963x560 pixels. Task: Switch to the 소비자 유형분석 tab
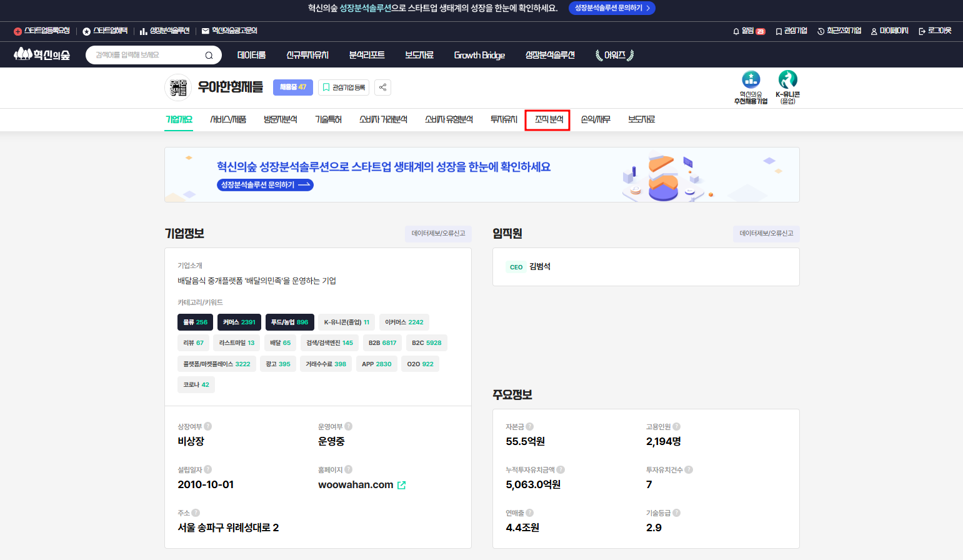449,119
